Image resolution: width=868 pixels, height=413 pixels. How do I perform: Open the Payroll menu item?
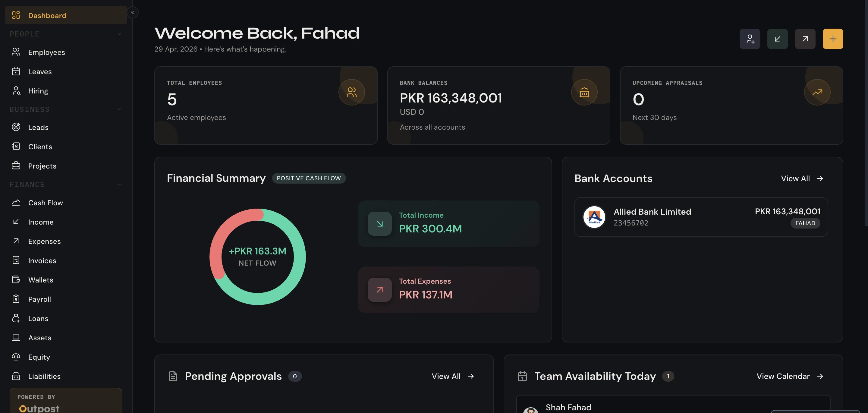tap(39, 299)
